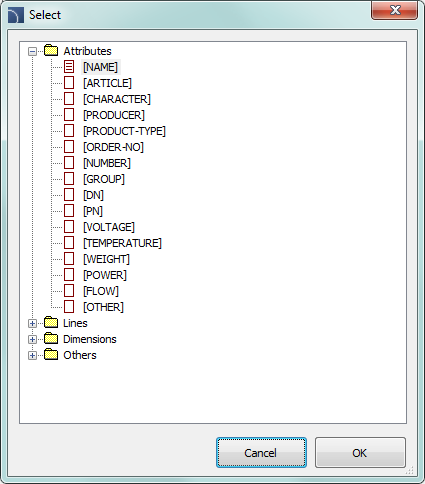Screen dimensions: 425x484
Task: Toggle the box next to [TEMPERATURE]
Action: (x=69, y=243)
